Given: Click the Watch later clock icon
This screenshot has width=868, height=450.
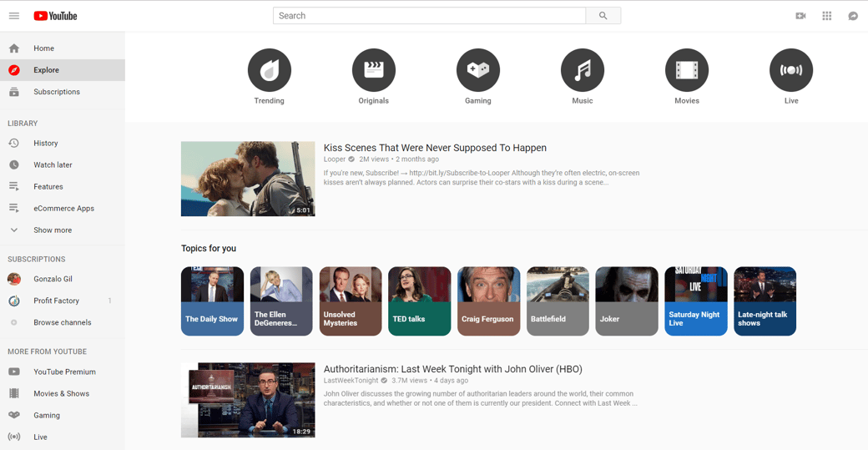Looking at the screenshot, I should pos(14,164).
